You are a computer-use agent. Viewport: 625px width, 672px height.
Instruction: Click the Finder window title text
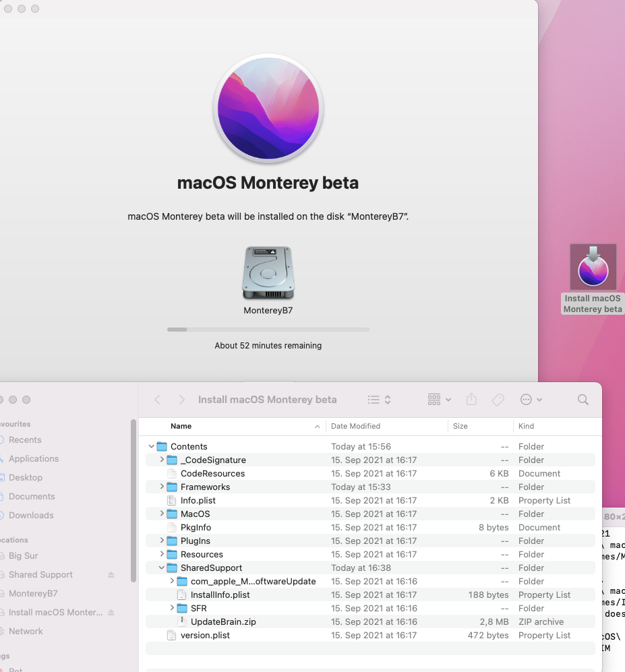pyautogui.click(x=268, y=400)
